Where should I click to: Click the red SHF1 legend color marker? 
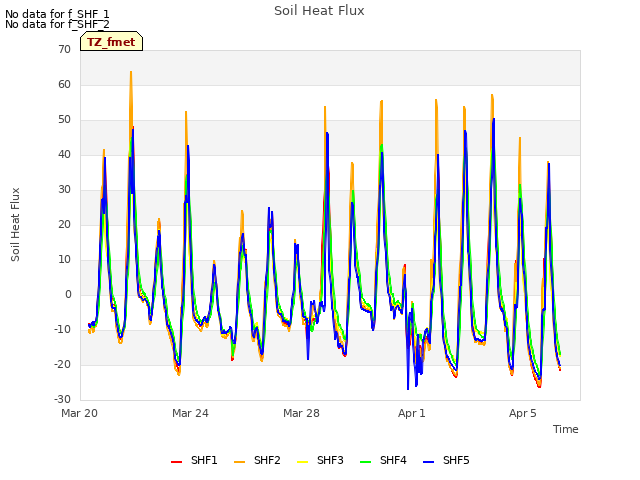tap(176, 462)
